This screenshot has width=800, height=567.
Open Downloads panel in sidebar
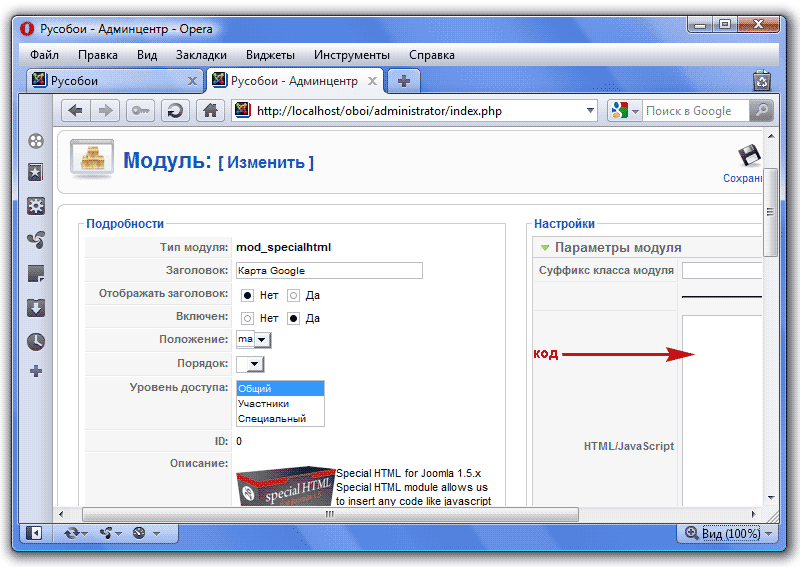pyautogui.click(x=36, y=307)
